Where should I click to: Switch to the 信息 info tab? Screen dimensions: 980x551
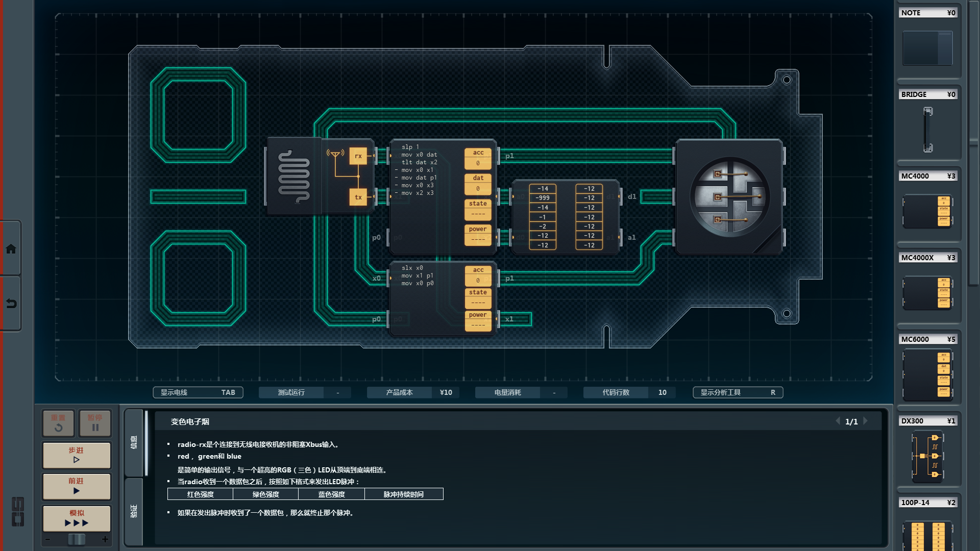tap(134, 442)
